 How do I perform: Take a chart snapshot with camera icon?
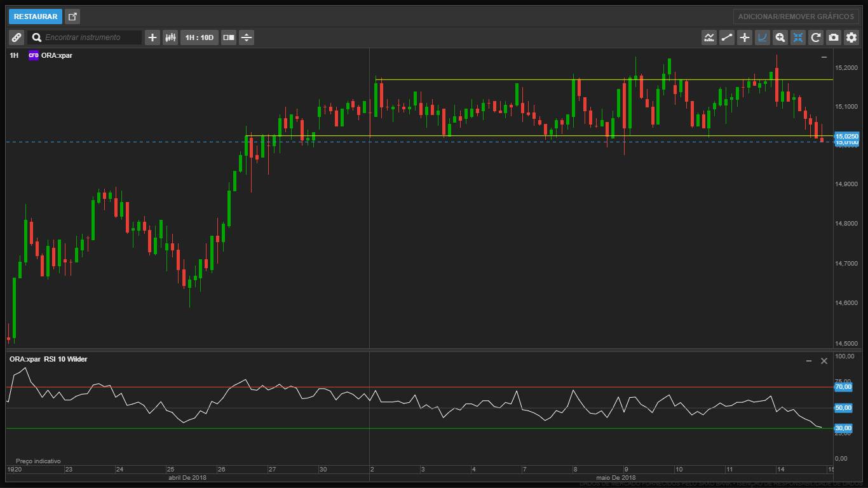point(834,37)
